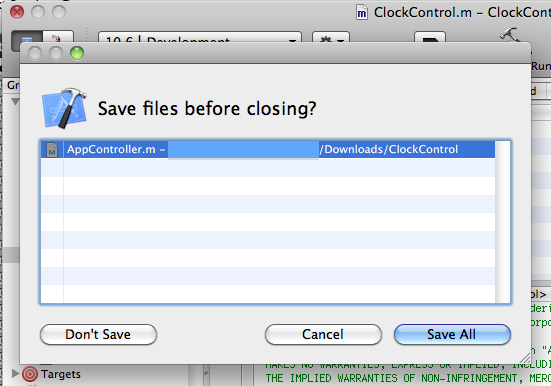551x386 pixels.
Task: Select the right segment of page view switcher
Action: point(58,38)
